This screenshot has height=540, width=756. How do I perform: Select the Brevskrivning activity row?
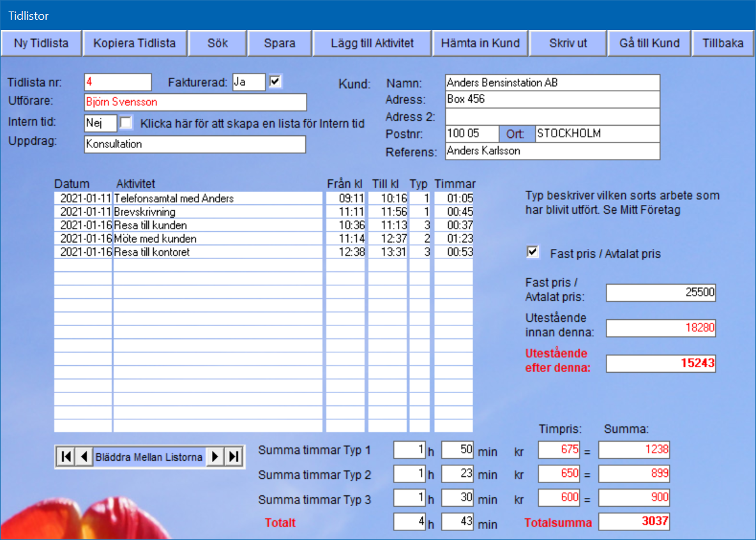coord(217,212)
